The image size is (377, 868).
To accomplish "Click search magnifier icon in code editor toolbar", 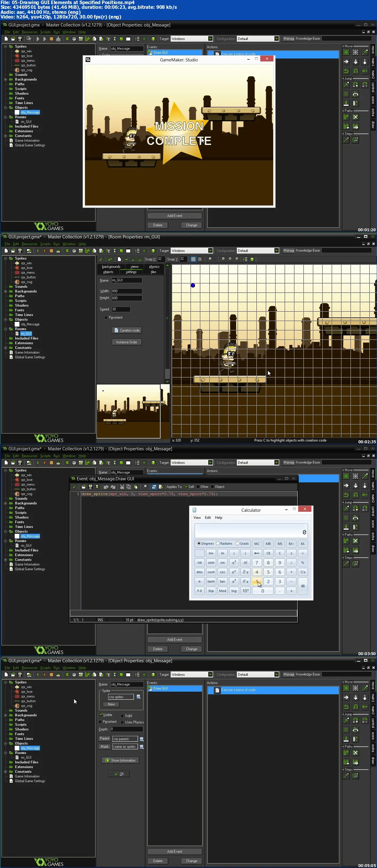I will (x=145, y=486).
